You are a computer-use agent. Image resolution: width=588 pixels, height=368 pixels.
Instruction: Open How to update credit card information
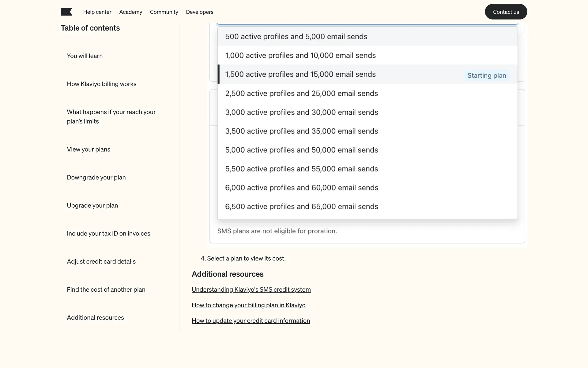point(251,321)
